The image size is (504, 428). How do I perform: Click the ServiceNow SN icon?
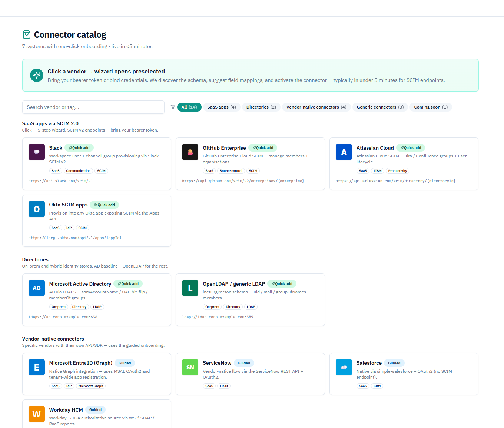click(190, 367)
